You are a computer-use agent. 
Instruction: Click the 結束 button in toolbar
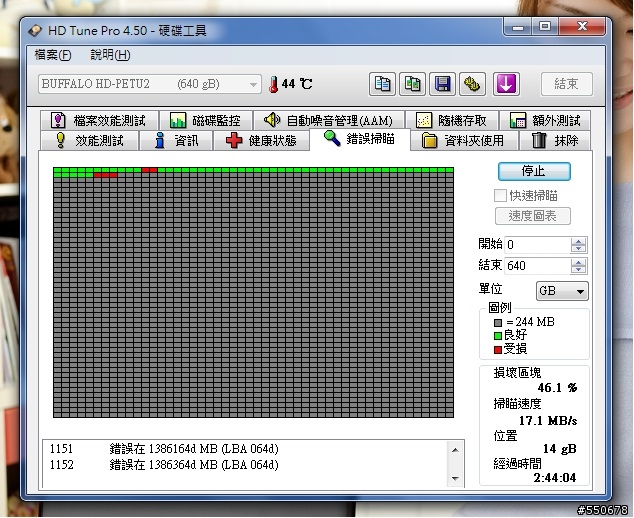[567, 84]
